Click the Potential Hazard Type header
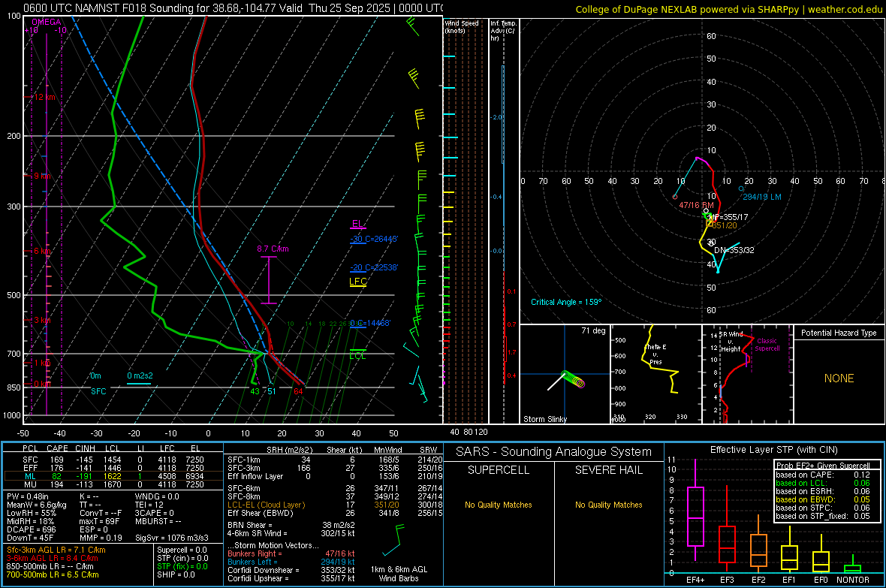Image resolution: width=886 pixels, height=588 pixels. tap(839, 333)
